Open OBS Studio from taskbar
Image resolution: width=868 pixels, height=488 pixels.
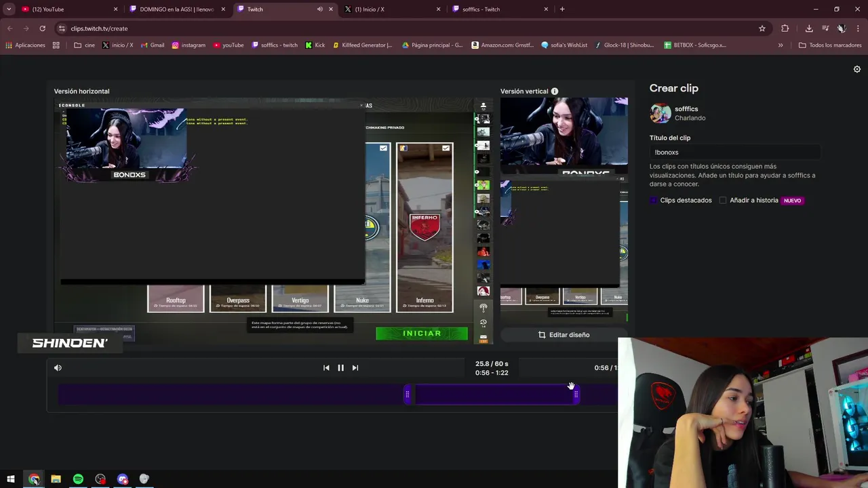pos(100,479)
